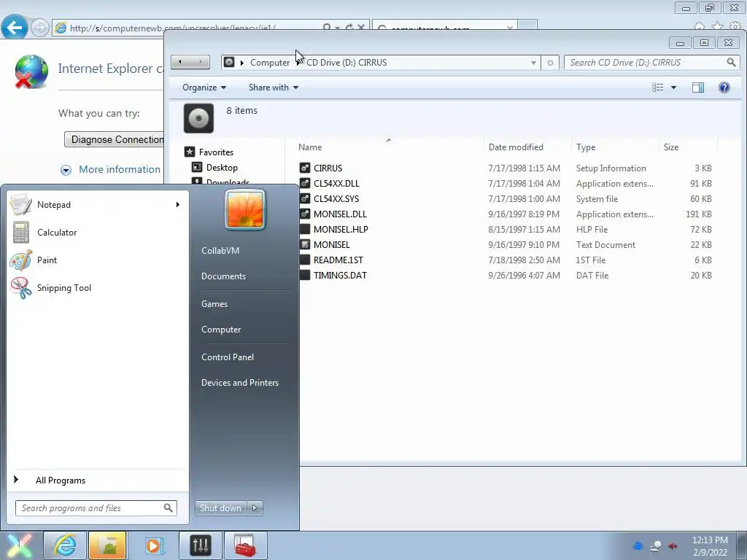Viewport: 747px width, 560px height.
Task: Select the MONISEL.HLP file
Action: 341,230
